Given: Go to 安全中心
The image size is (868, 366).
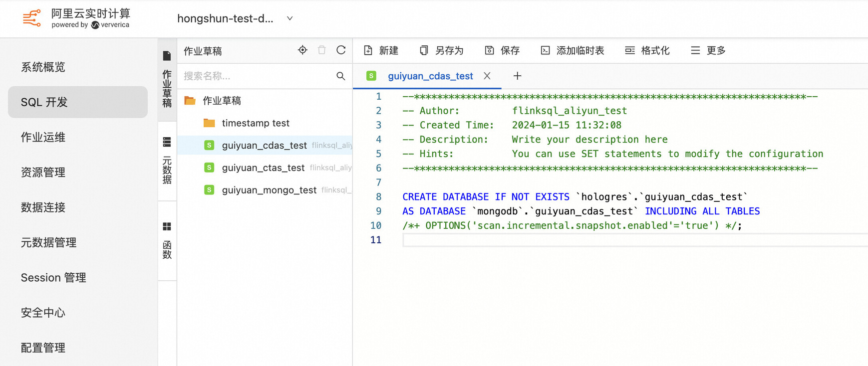Looking at the screenshot, I should click(43, 313).
